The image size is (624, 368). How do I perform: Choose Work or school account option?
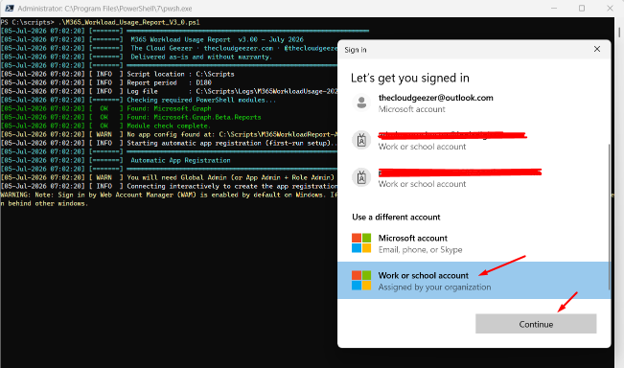pyautogui.click(x=474, y=280)
